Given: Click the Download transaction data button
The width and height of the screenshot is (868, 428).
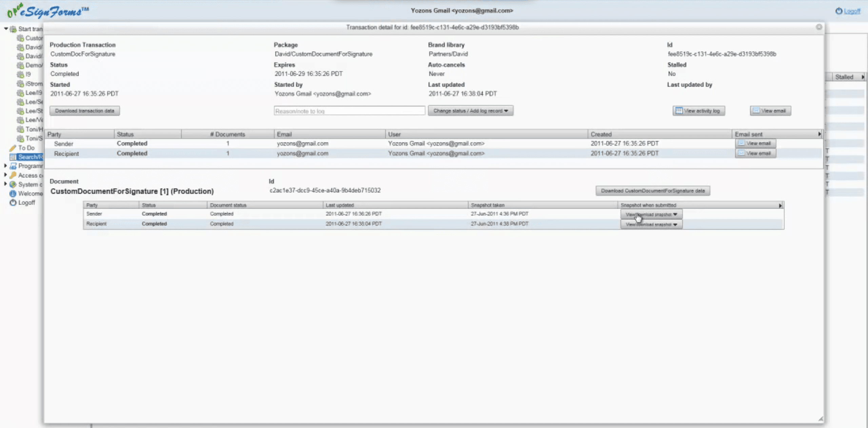Looking at the screenshot, I should [x=84, y=111].
